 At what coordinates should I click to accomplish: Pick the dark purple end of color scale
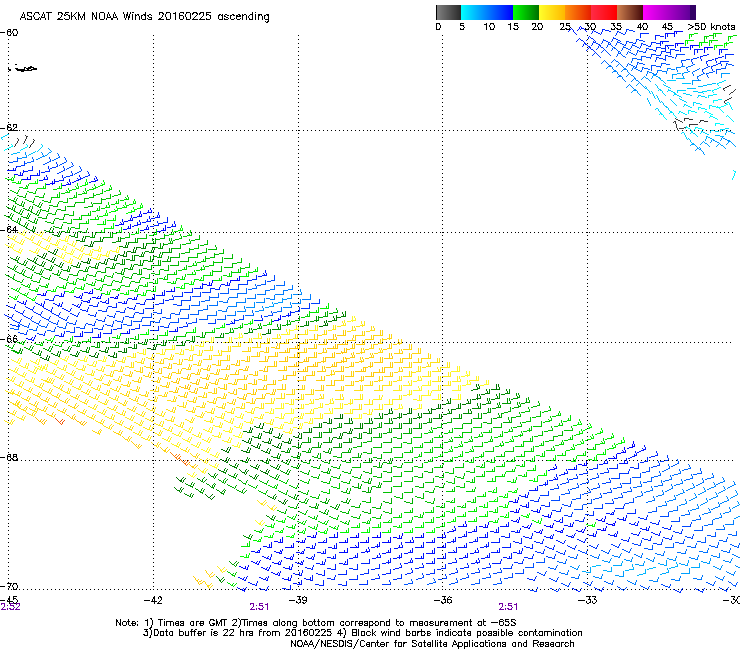point(692,12)
